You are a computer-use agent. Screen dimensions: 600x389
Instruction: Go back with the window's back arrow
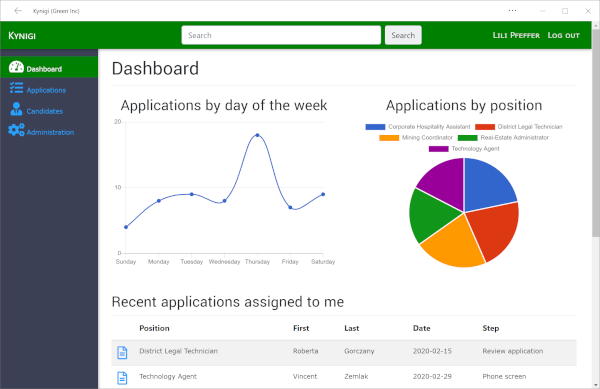pyautogui.click(x=18, y=11)
